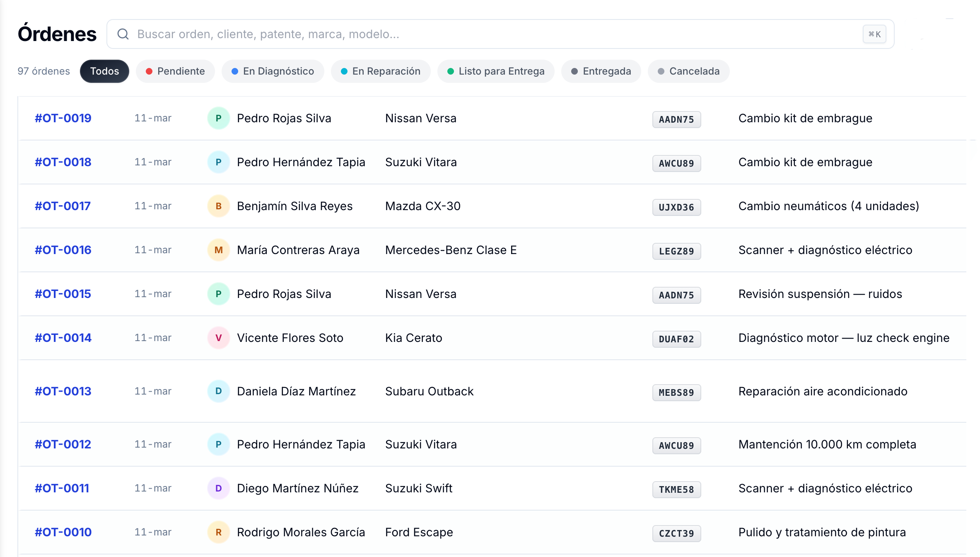
Task: Filter orders by En Reparación
Action: point(381,71)
